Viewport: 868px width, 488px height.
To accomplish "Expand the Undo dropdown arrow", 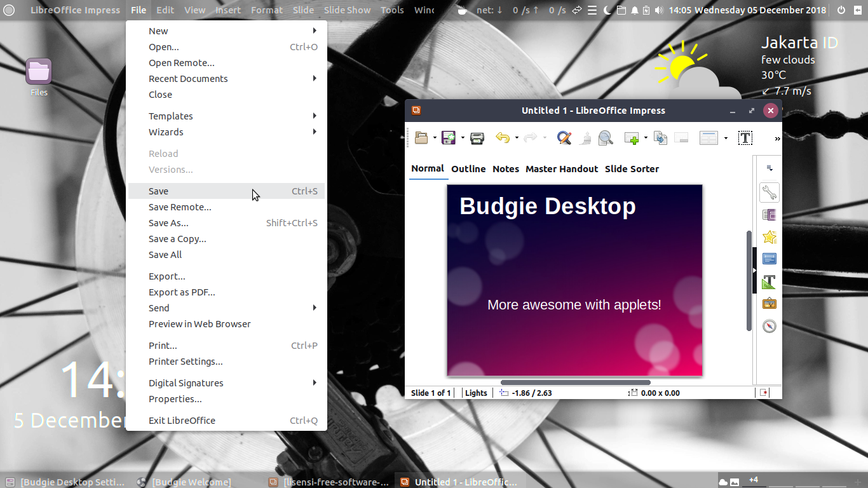I will pos(517,138).
